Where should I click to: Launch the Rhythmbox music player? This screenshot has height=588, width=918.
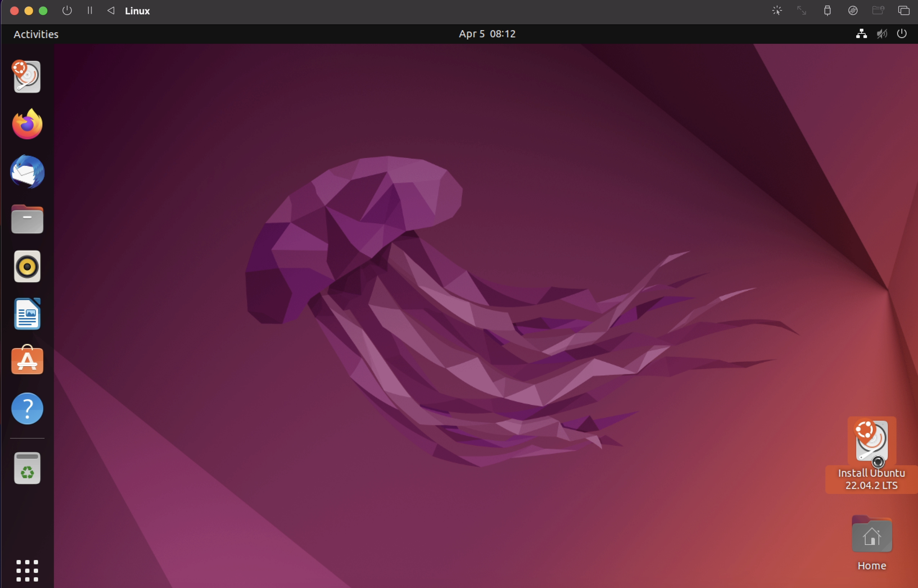[x=27, y=266]
